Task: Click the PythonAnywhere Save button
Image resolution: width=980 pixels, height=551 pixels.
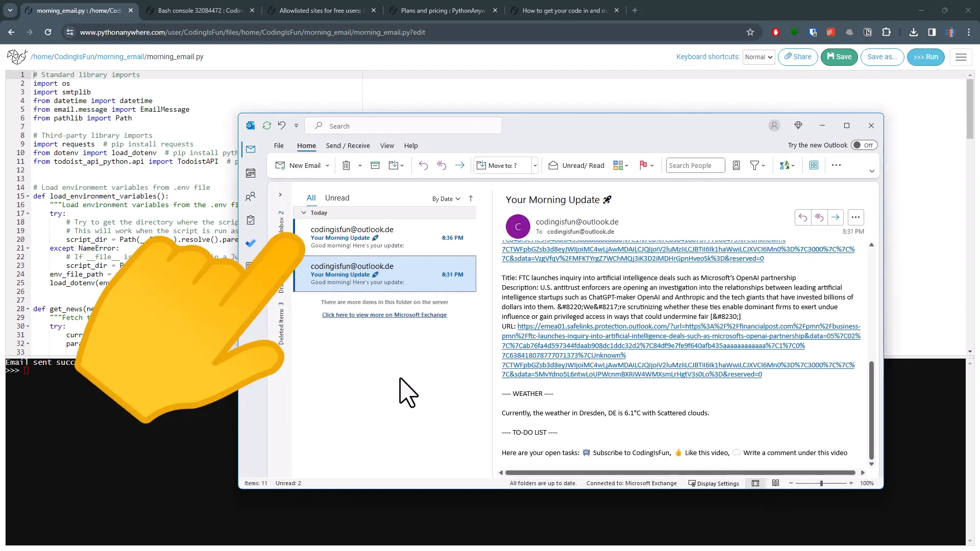Action: [839, 57]
